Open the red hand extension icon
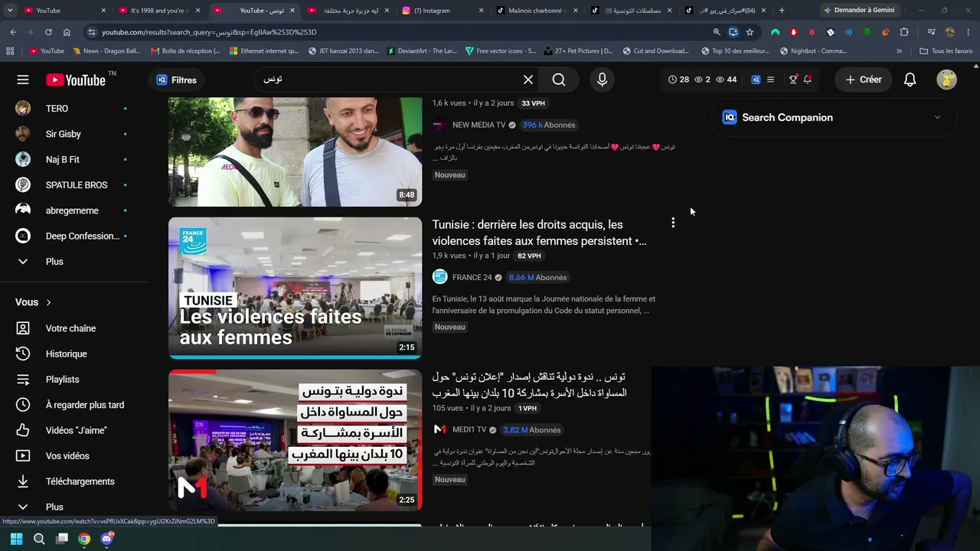980x551 pixels. (793, 32)
